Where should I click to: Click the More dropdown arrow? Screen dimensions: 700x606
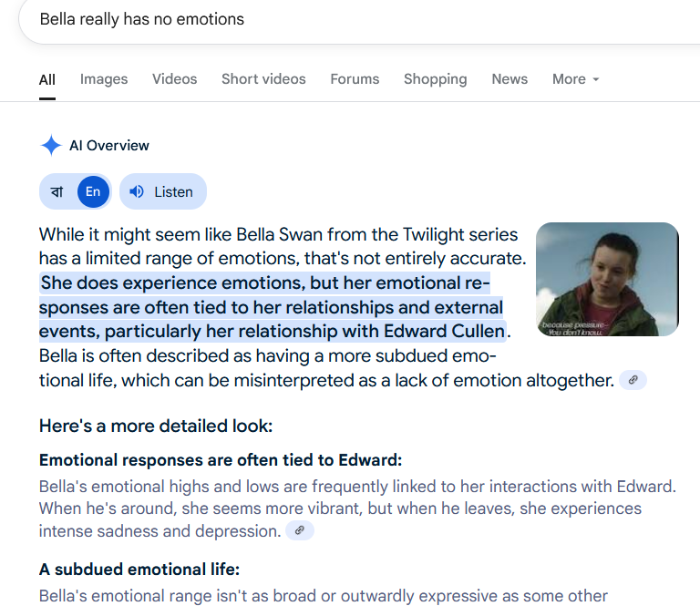pos(595,79)
